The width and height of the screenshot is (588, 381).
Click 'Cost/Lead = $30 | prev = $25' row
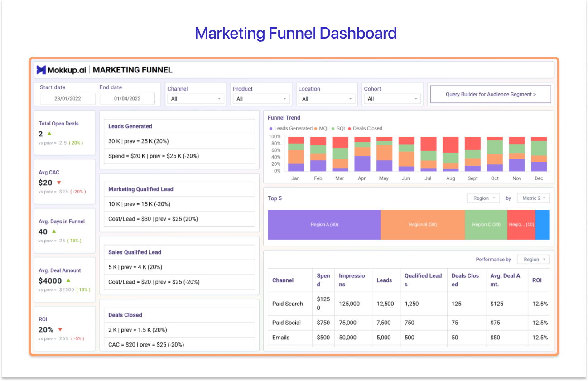pos(179,219)
